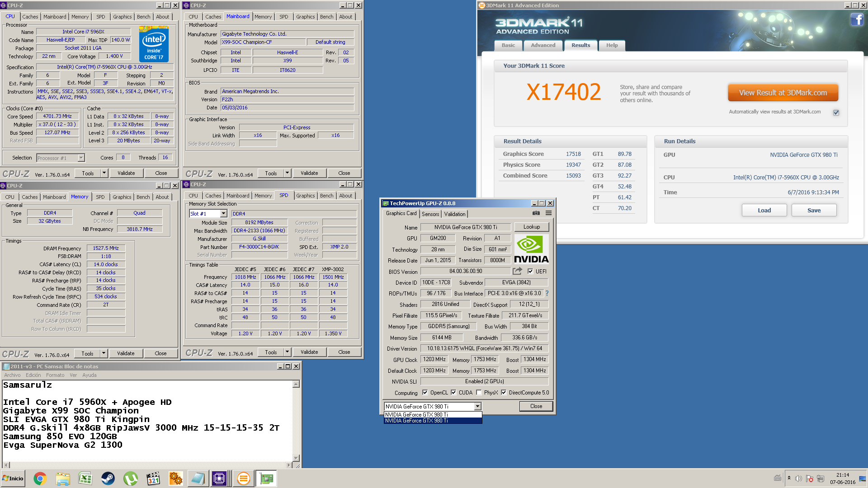This screenshot has height=488, width=868.
Task: Open the Processor #1 selection dropdown
Action: [81, 158]
